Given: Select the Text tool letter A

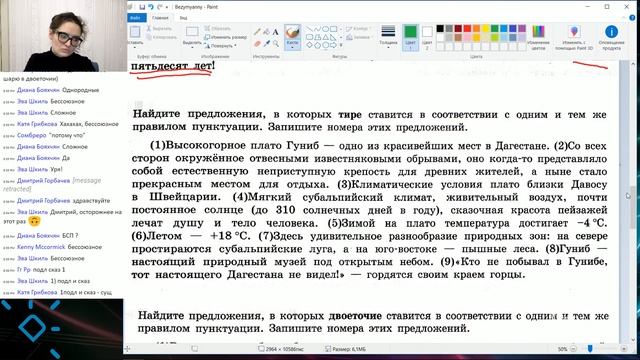Looking at the screenshot, I should tap(276, 32).
